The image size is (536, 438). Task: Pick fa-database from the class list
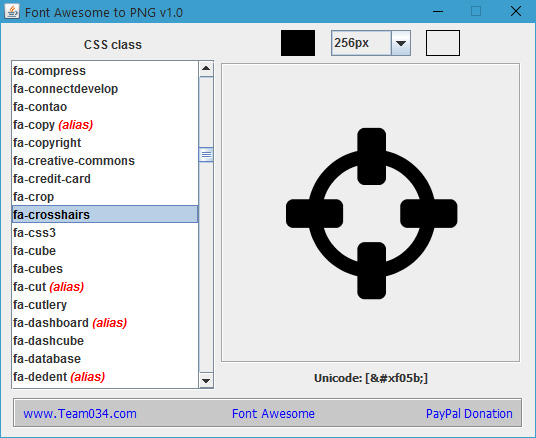[x=105, y=359]
